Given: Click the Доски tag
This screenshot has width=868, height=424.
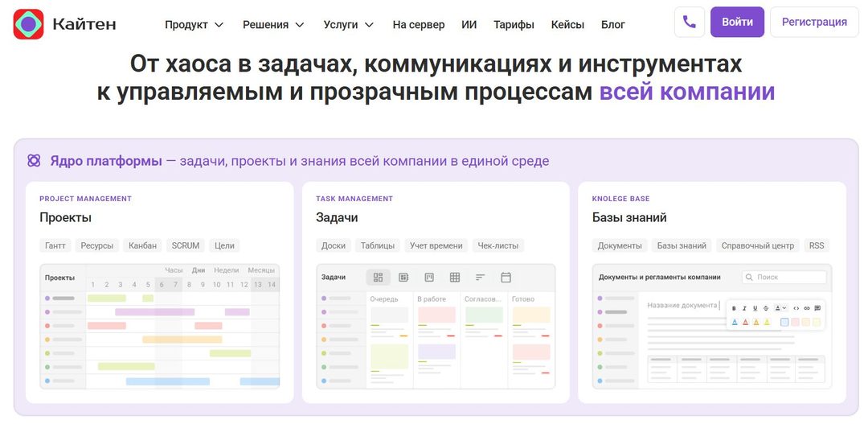Looking at the screenshot, I should coord(334,245).
